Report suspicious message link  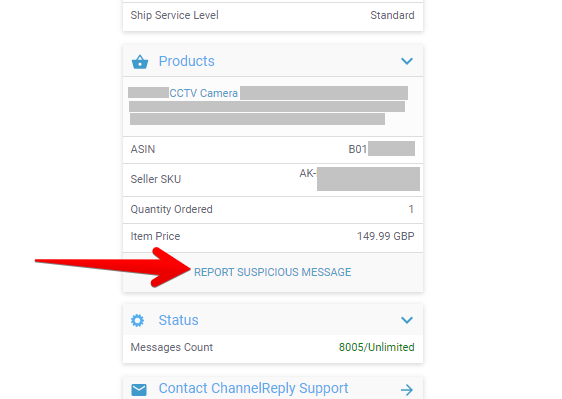[x=272, y=272]
